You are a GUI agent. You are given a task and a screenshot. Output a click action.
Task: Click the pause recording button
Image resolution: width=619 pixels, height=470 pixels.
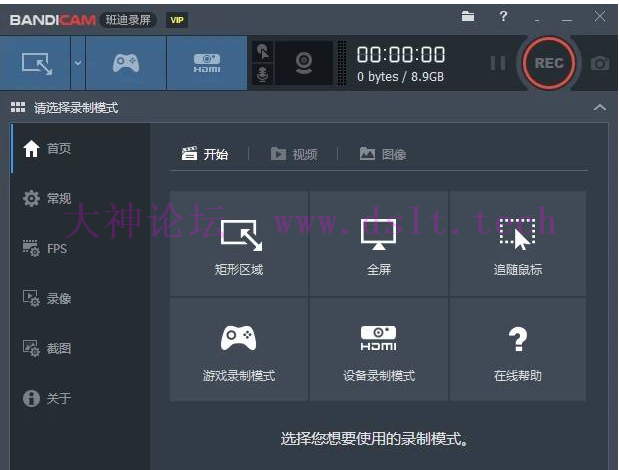coord(497,63)
